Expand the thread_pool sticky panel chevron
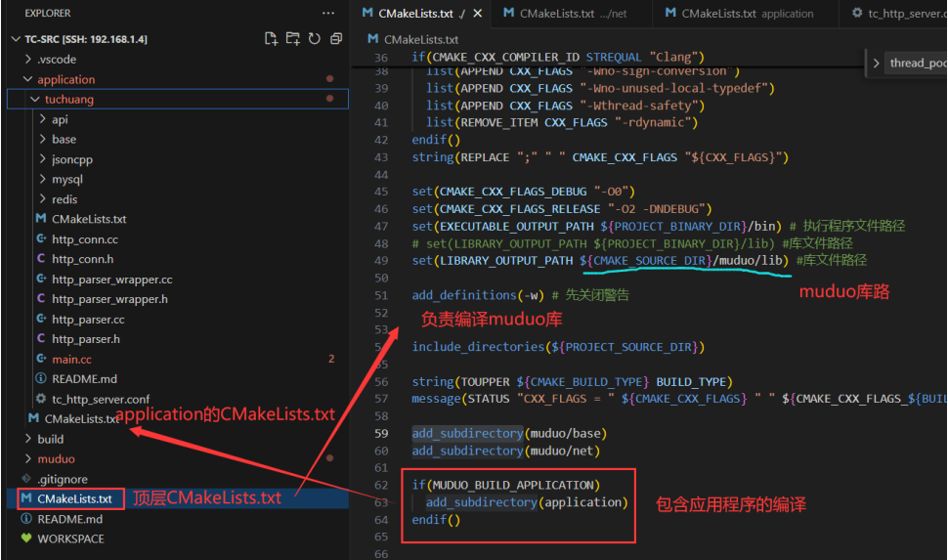Image resolution: width=948 pixels, height=560 pixels. [x=876, y=63]
